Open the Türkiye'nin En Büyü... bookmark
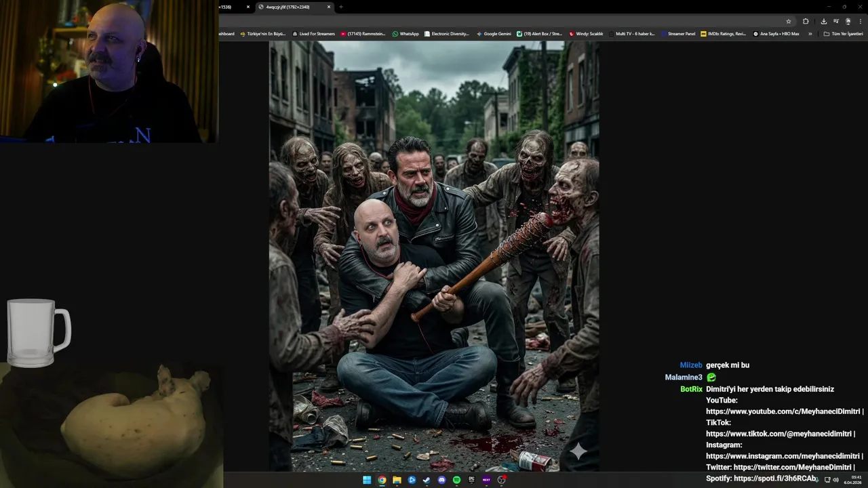868x488 pixels. coord(263,33)
